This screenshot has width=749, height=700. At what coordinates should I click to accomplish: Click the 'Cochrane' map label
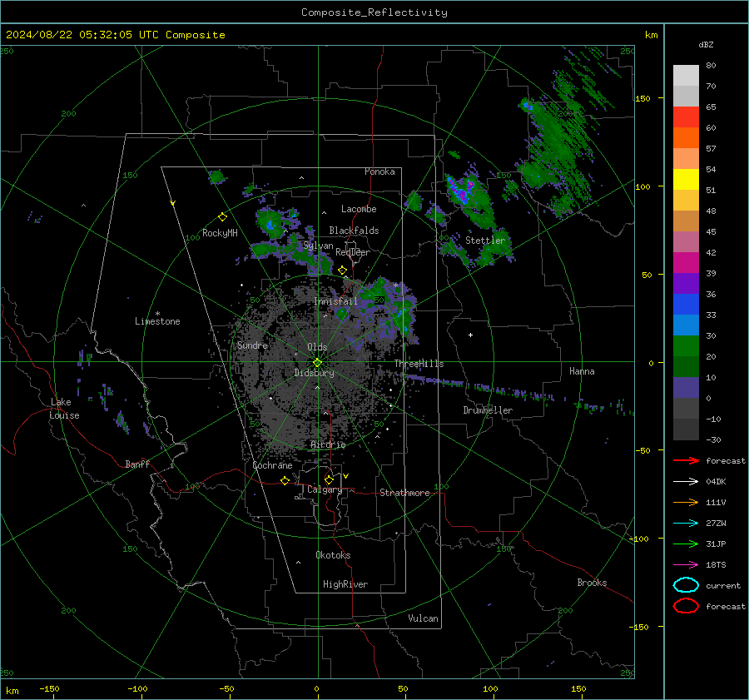272,465
